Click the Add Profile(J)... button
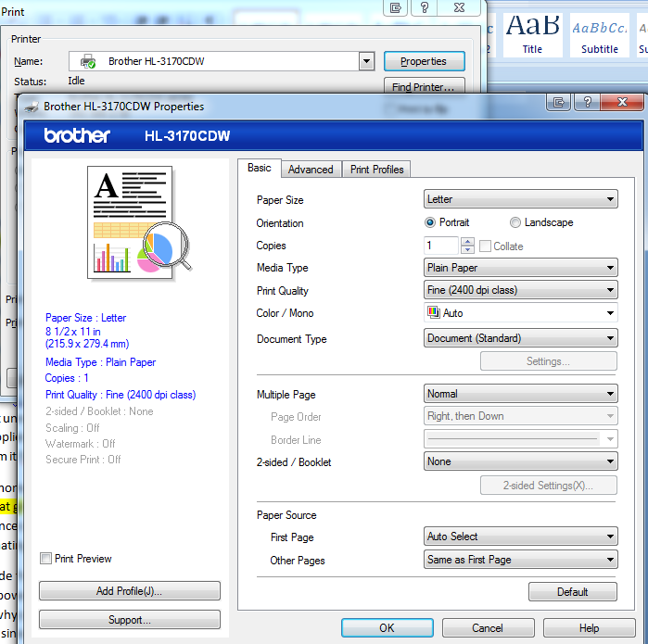Viewport: 648px width, 644px height. click(x=130, y=590)
